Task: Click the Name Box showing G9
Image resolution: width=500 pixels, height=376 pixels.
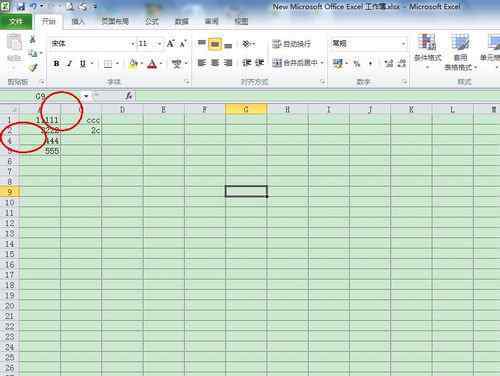Action: pos(41,96)
